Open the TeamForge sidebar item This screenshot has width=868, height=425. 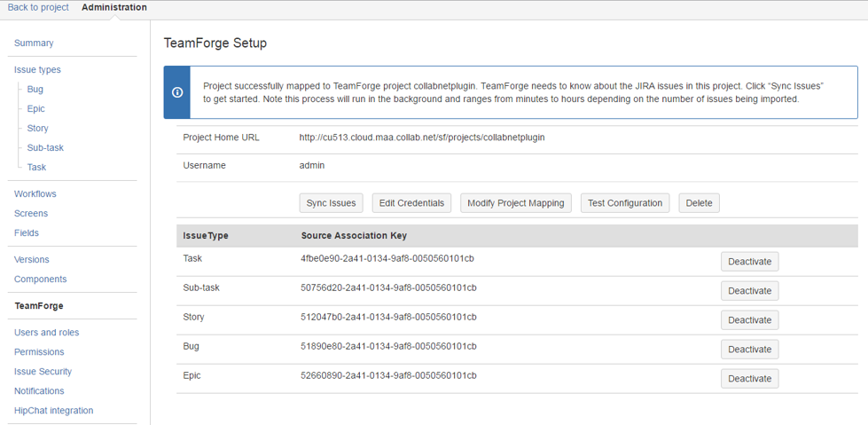pyautogui.click(x=39, y=305)
